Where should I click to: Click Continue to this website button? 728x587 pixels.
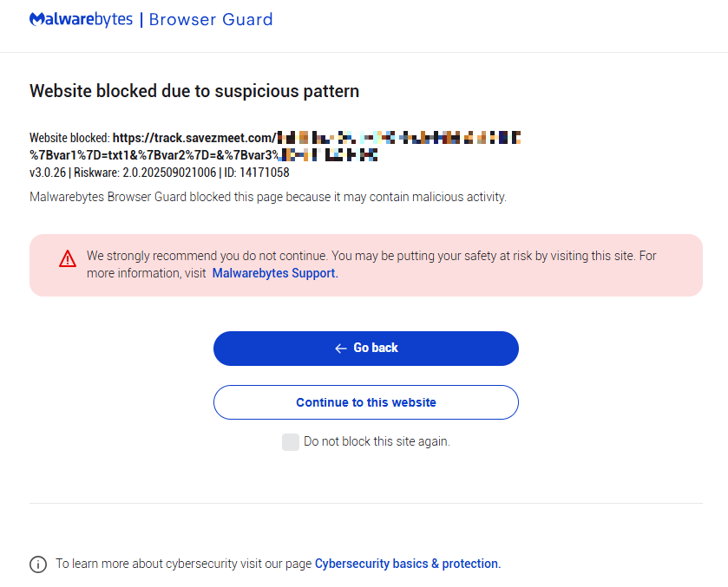coord(365,402)
